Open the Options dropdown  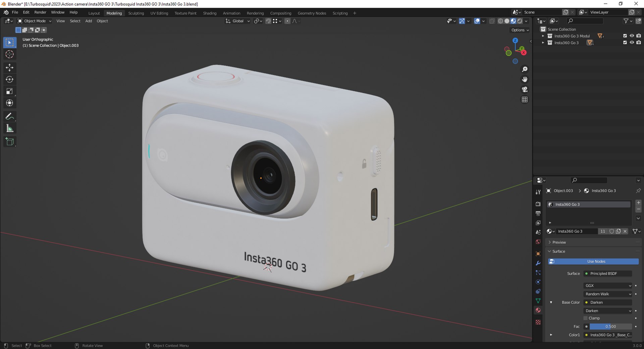click(520, 30)
